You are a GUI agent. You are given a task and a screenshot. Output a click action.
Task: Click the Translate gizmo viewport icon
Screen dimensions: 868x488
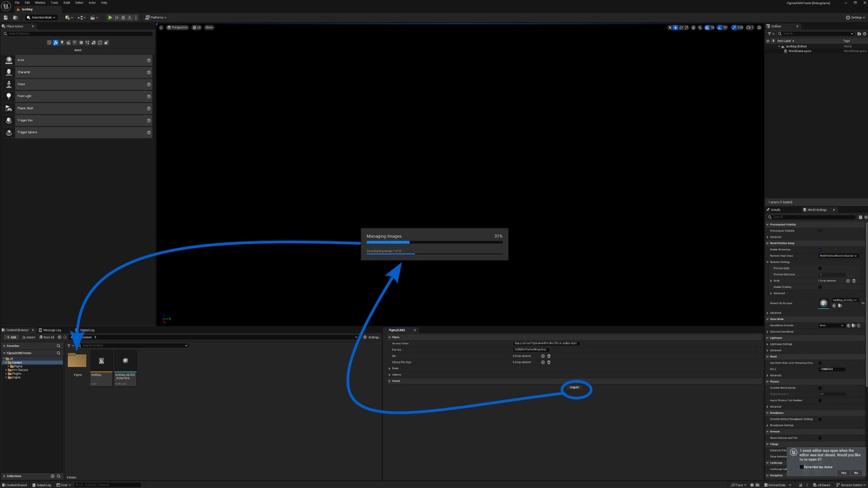click(x=675, y=28)
